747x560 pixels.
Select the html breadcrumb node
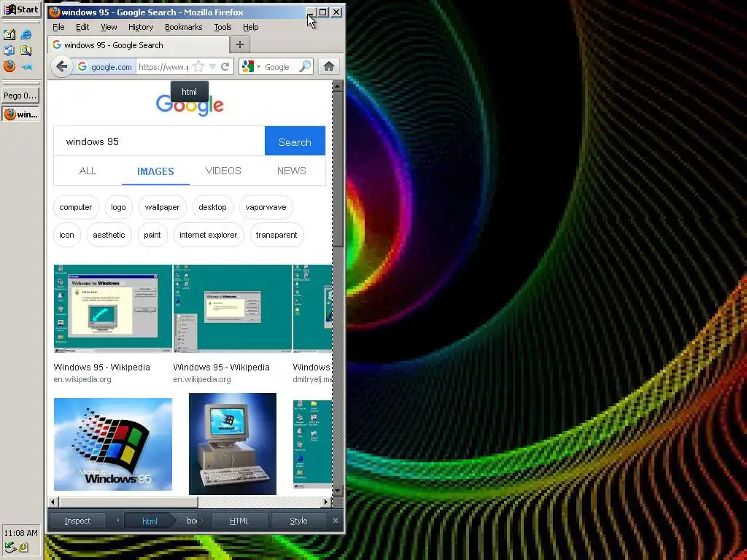(x=150, y=521)
